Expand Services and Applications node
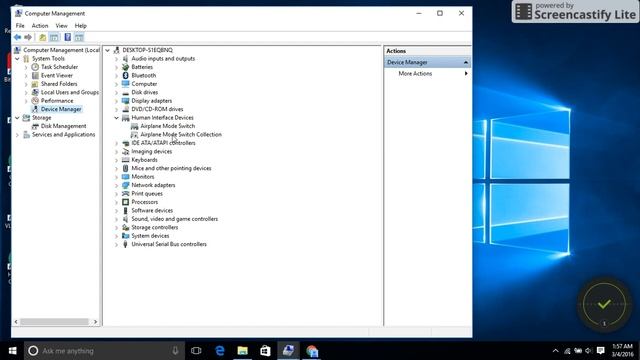The width and height of the screenshot is (640, 360). pyautogui.click(x=18, y=135)
